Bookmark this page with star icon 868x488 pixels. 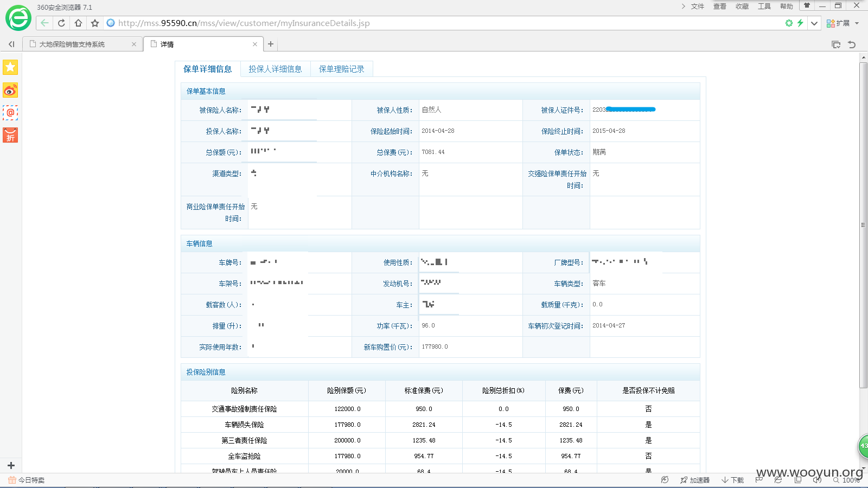pyautogui.click(x=95, y=23)
